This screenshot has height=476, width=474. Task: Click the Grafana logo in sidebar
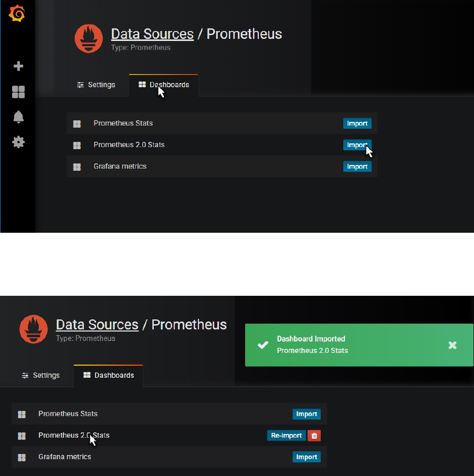pos(17,14)
